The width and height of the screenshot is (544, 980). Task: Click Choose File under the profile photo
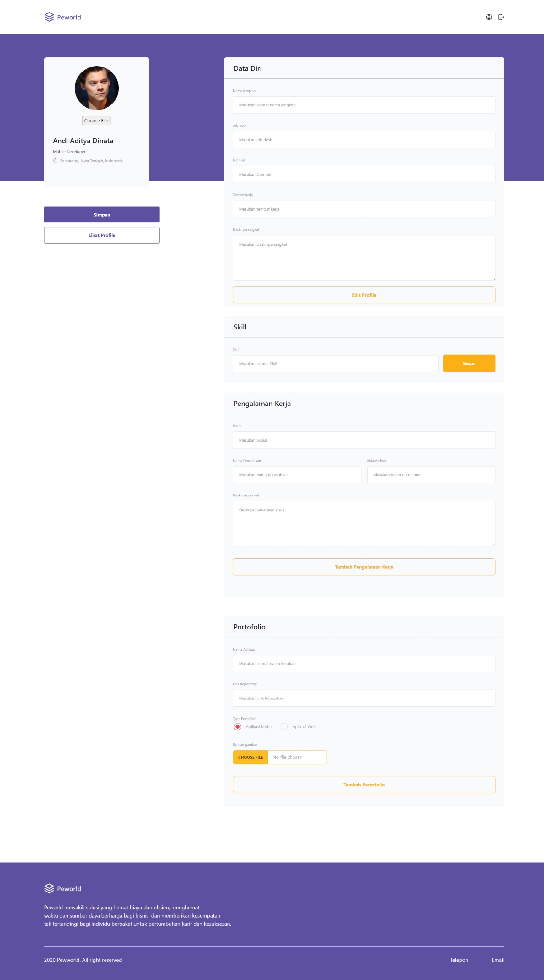pyautogui.click(x=96, y=120)
